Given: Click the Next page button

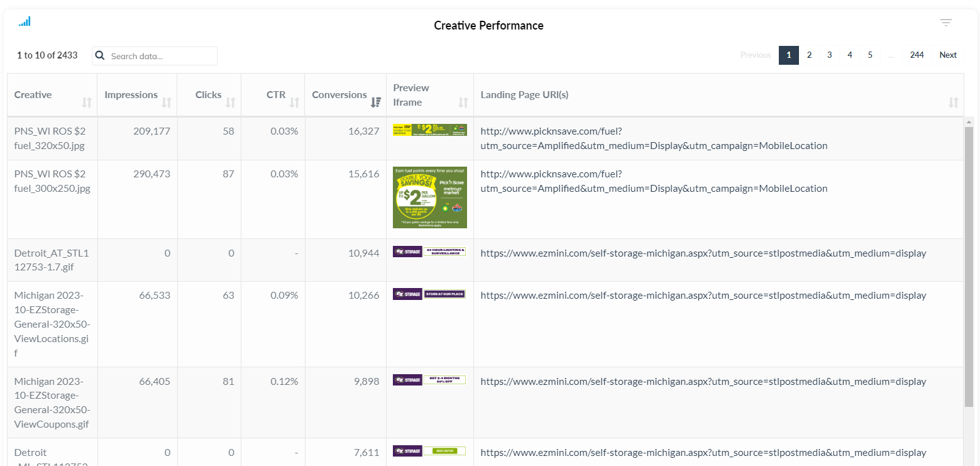Looking at the screenshot, I should [948, 55].
